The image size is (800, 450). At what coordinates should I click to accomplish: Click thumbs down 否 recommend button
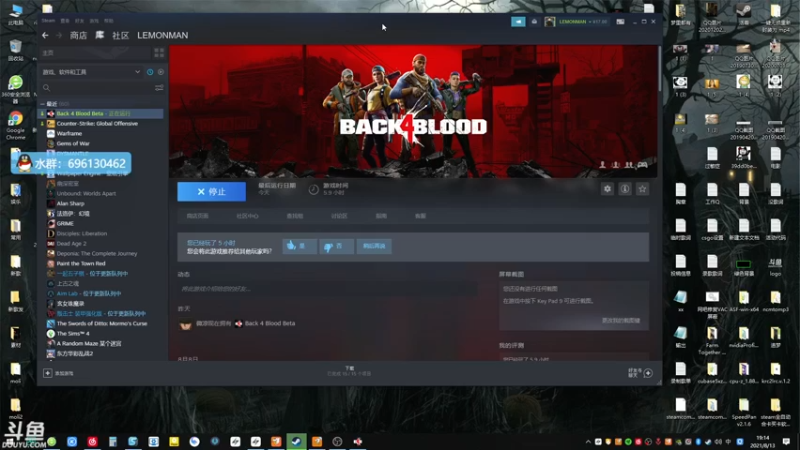click(336, 246)
